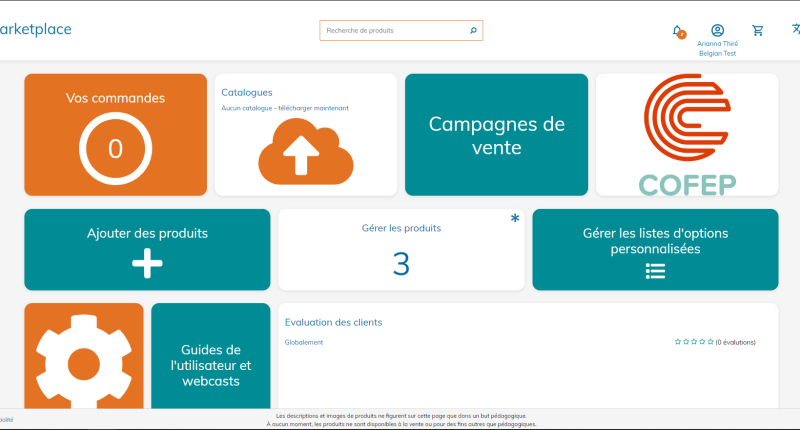The image size is (800, 430).
Task: Click the search magnifier icon
Action: [473, 31]
